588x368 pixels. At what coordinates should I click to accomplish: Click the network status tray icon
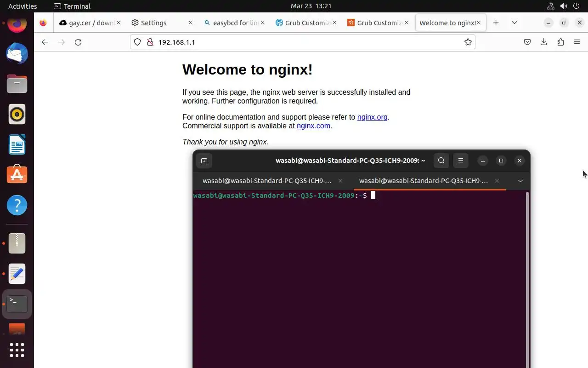(x=550, y=6)
